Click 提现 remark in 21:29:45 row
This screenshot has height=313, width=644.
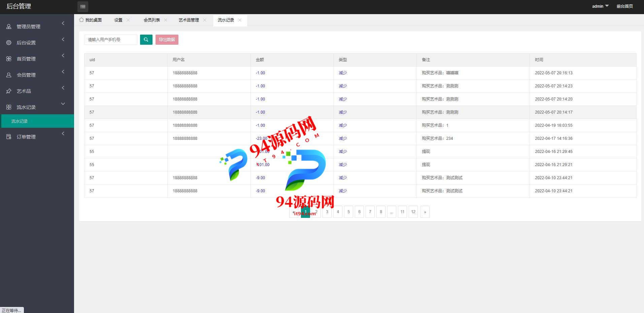pos(426,152)
